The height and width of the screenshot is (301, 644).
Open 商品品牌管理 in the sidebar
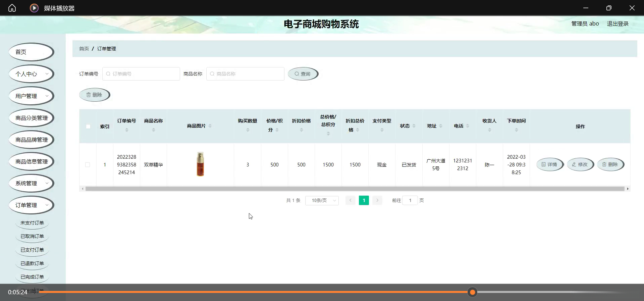[31, 140]
